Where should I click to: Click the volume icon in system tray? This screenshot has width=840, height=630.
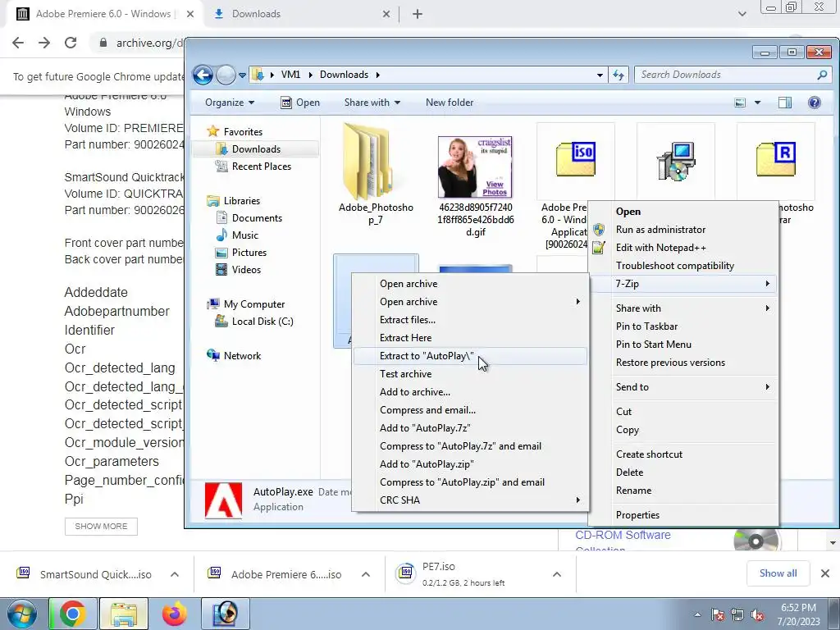757,615
